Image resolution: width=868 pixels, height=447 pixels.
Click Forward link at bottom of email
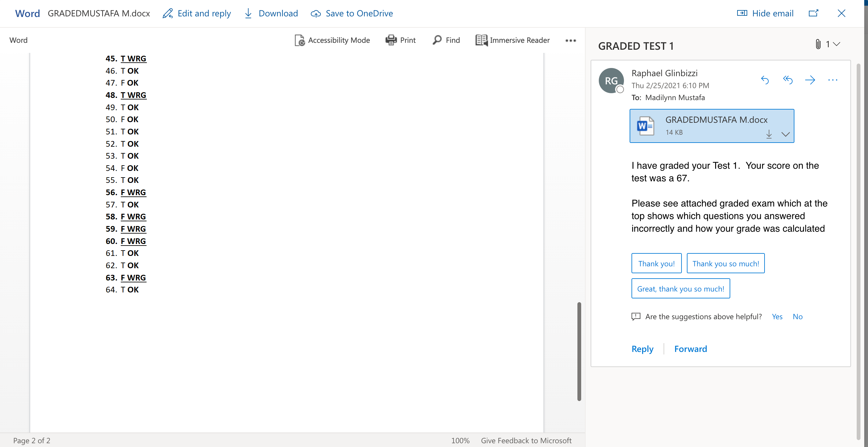click(x=690, y=349)
